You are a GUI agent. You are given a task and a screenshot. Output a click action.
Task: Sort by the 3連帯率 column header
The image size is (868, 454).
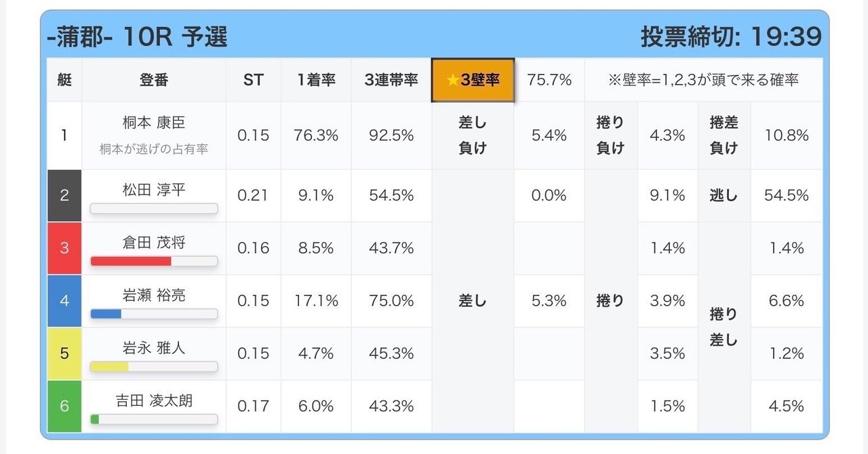click(x=391, y=80)
